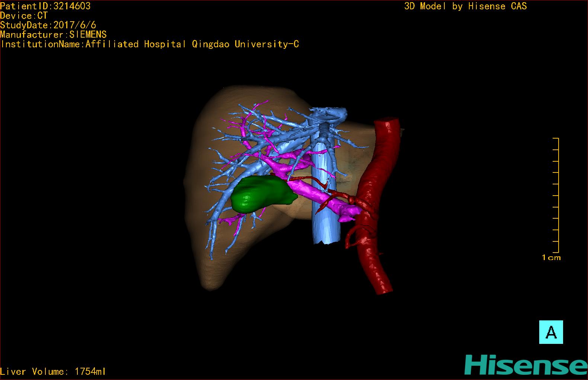Click the "Manufacturer:SIEMENS" overlay text
This screenshot has height=380, width=588.
tap(54, 35)
